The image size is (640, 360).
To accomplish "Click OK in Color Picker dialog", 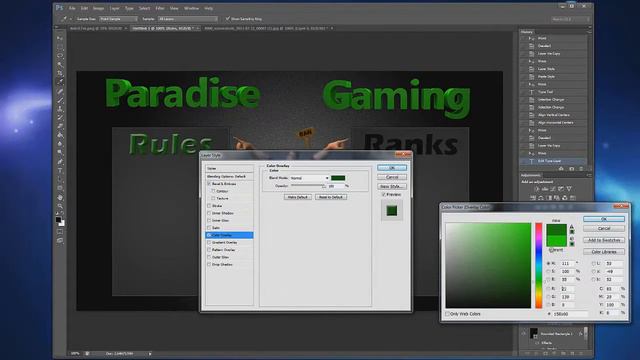I will (x=604, y=219).
